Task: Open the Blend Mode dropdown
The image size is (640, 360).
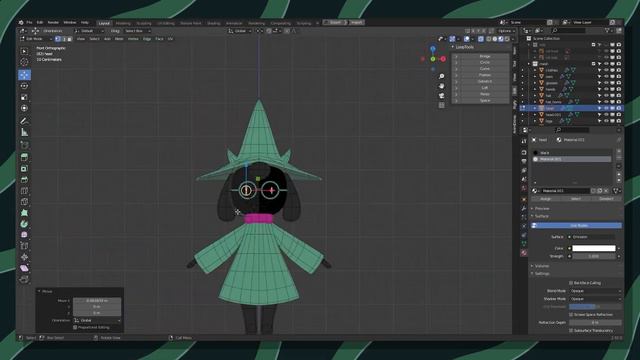Action: point(596,291)
